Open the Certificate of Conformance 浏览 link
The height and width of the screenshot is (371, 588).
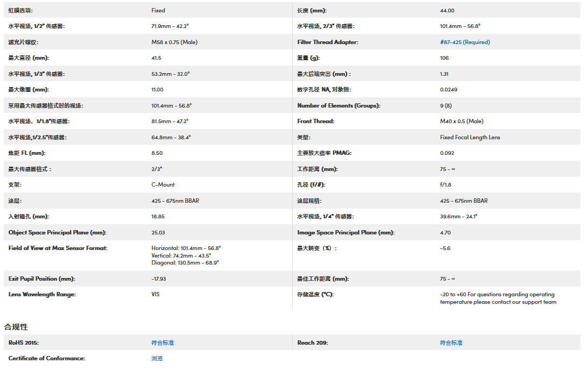click(x=157, y=358)
